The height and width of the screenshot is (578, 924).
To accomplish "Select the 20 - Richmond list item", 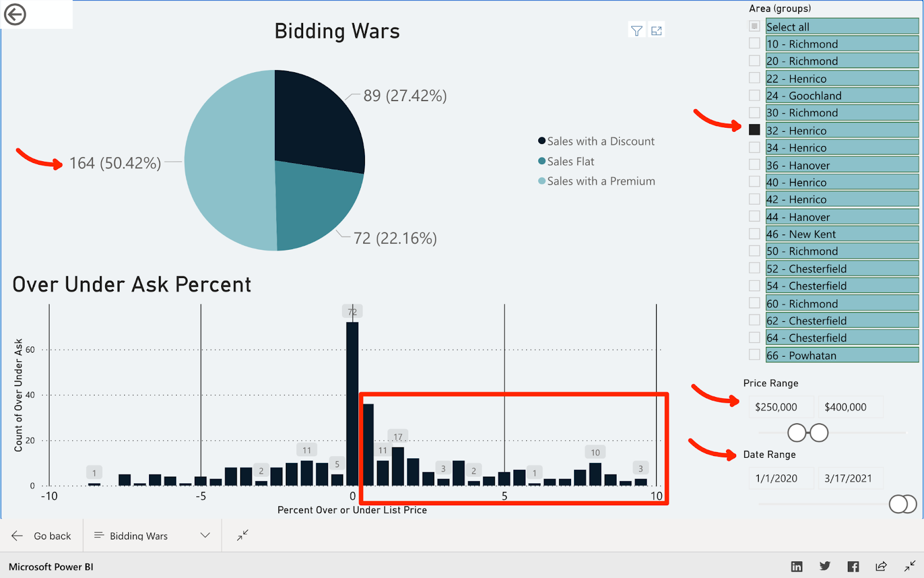I will tap(842, 61).
